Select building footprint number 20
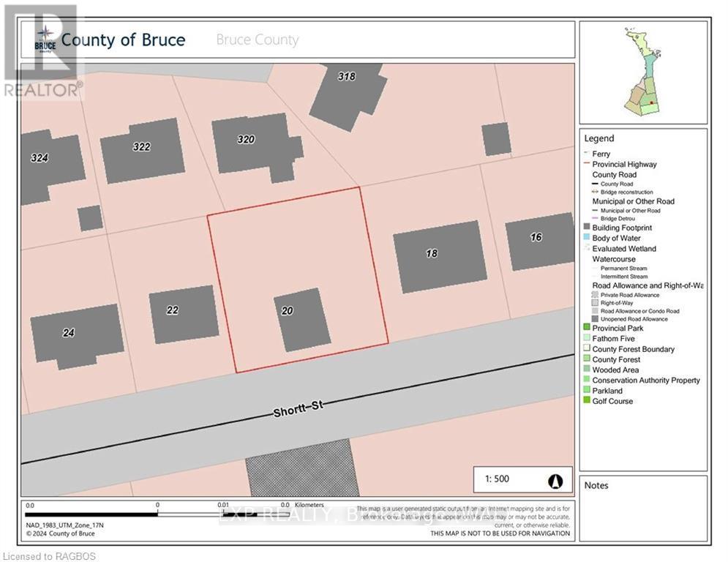728x562 pixels. click(303, 320)
